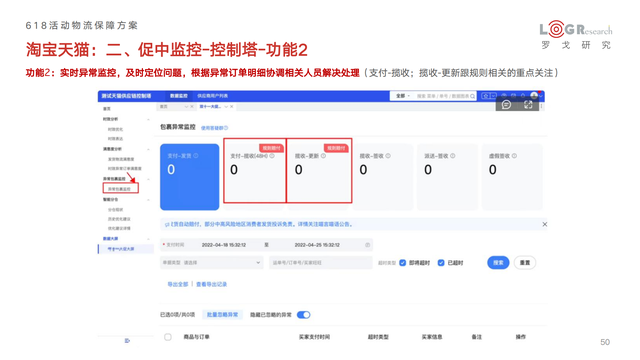The image size is (640, 360).
Task: Click the 批量忽略异常 button
Action: 222,315
